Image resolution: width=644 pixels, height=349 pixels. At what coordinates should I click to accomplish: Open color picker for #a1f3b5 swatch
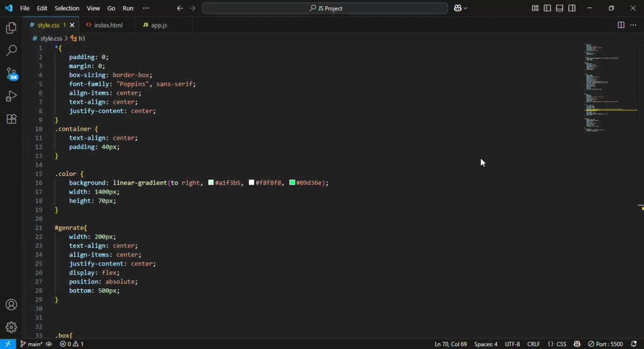211,182
